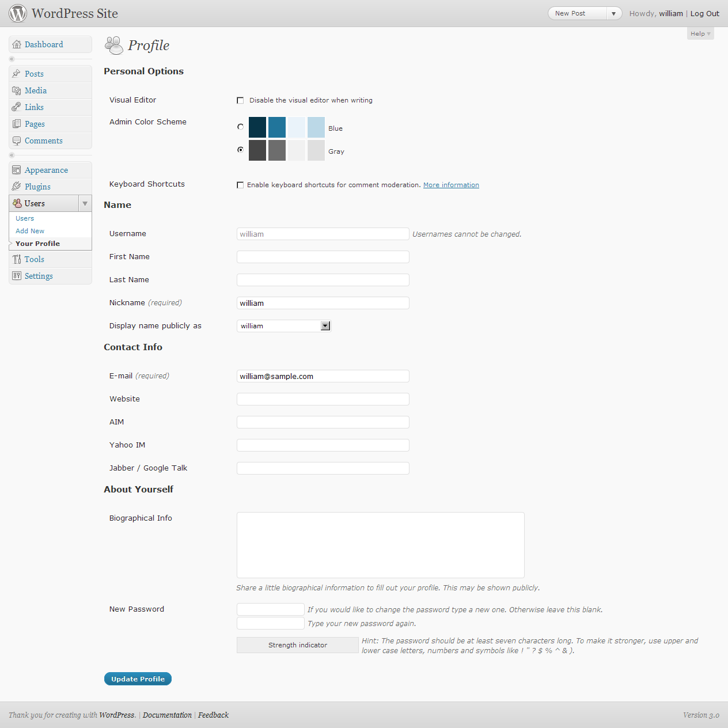This screenshot has height=728, width=728.
Task: Open the New Post dropdown arrow
Action: [x=614, y=13]
